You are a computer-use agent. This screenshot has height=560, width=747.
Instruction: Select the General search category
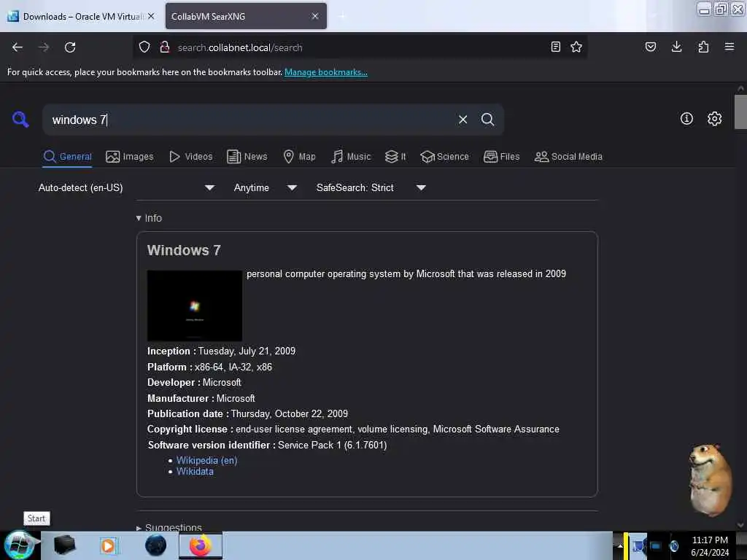pyautogui.click(x=67, y=157)
